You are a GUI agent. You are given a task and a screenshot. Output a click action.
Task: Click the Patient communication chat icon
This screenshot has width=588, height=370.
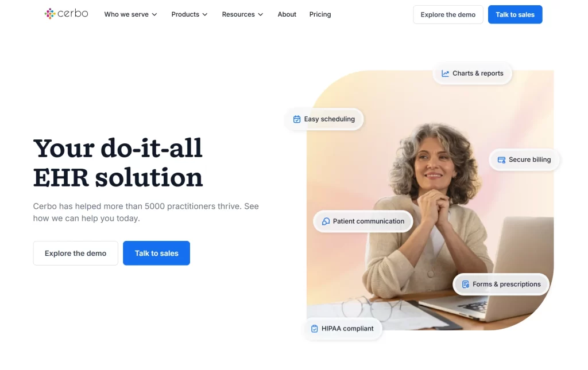click(x=326, y=221)
